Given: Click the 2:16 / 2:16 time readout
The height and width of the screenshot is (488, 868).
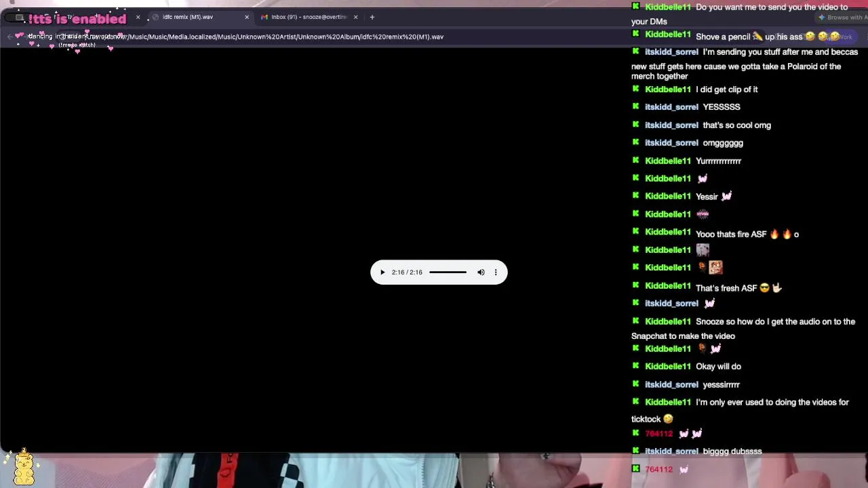Looking at the screenshot, I should tap(407, 272).
